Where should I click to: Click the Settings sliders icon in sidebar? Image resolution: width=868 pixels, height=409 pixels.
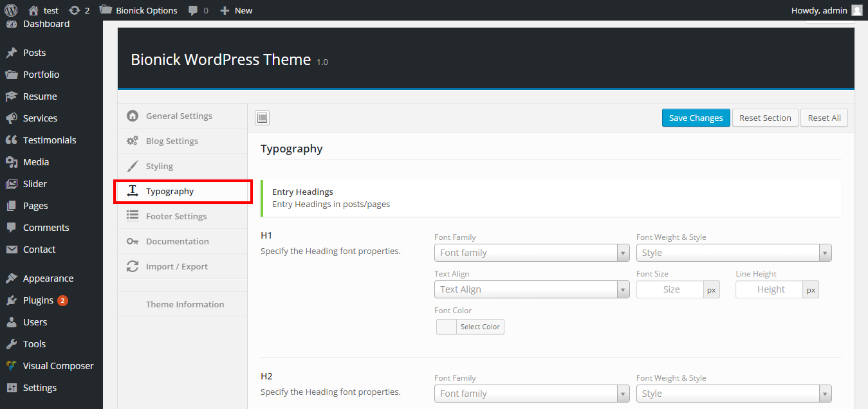[x=11, y=388]
